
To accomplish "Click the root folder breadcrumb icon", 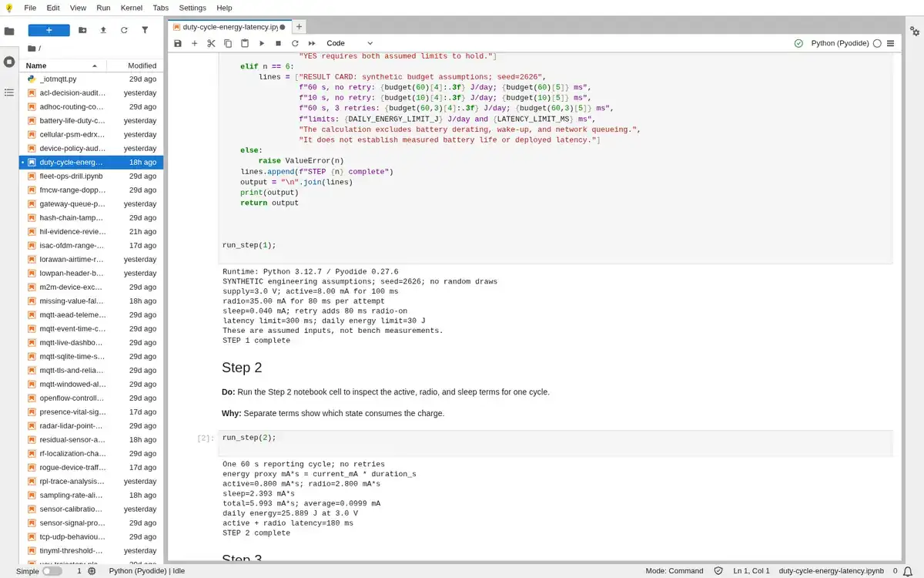I will tap(32, 48).
